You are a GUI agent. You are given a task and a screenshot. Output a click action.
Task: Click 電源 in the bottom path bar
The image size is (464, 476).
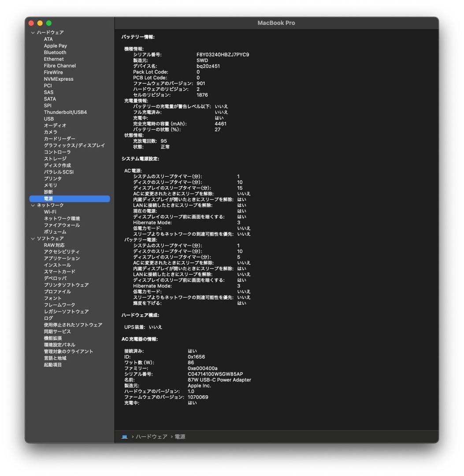pyautogui.click(x=180, y=437)
